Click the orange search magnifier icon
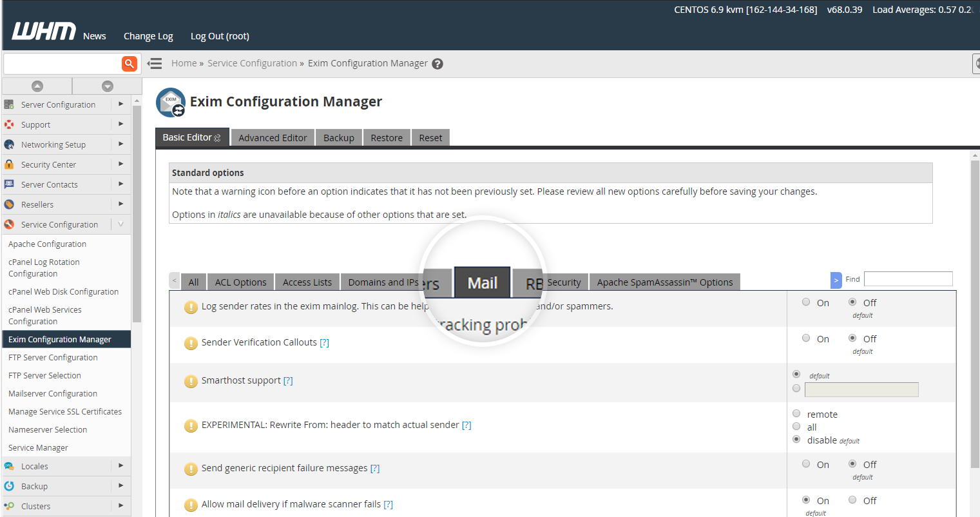 click(130, 63)
